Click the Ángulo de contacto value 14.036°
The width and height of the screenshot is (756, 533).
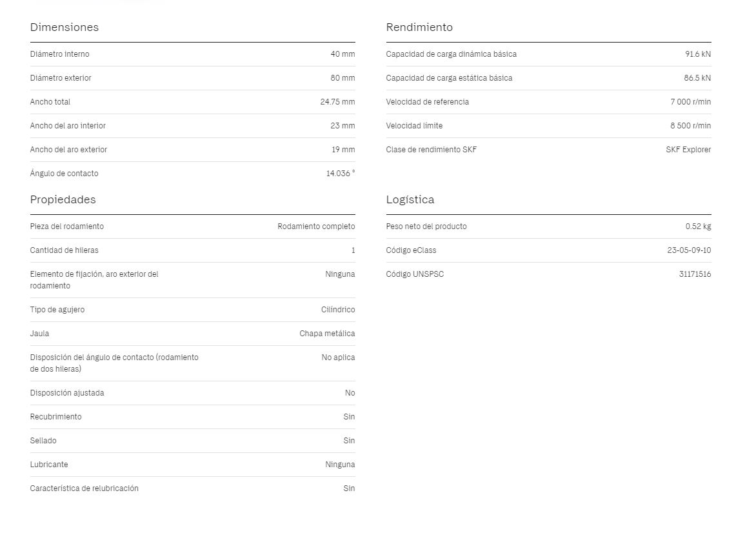pyautogui.click(x=341, y=174)
